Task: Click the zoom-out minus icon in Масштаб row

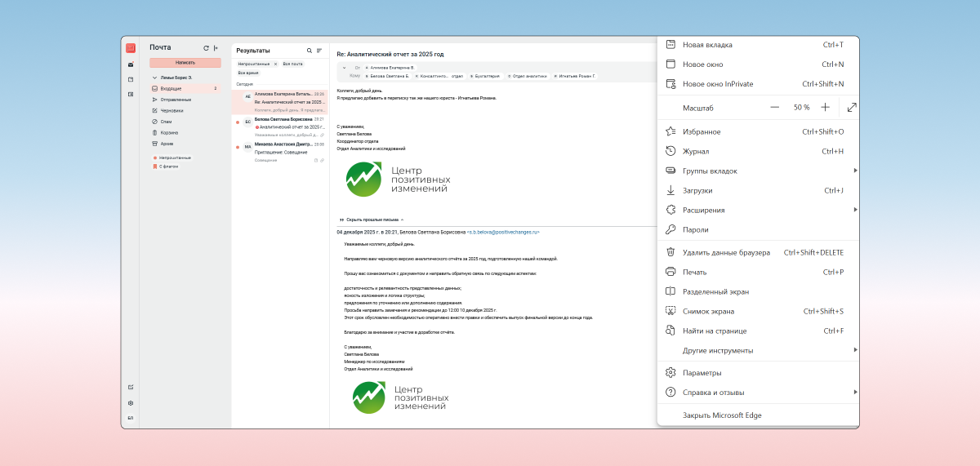Action: point(774,107)
